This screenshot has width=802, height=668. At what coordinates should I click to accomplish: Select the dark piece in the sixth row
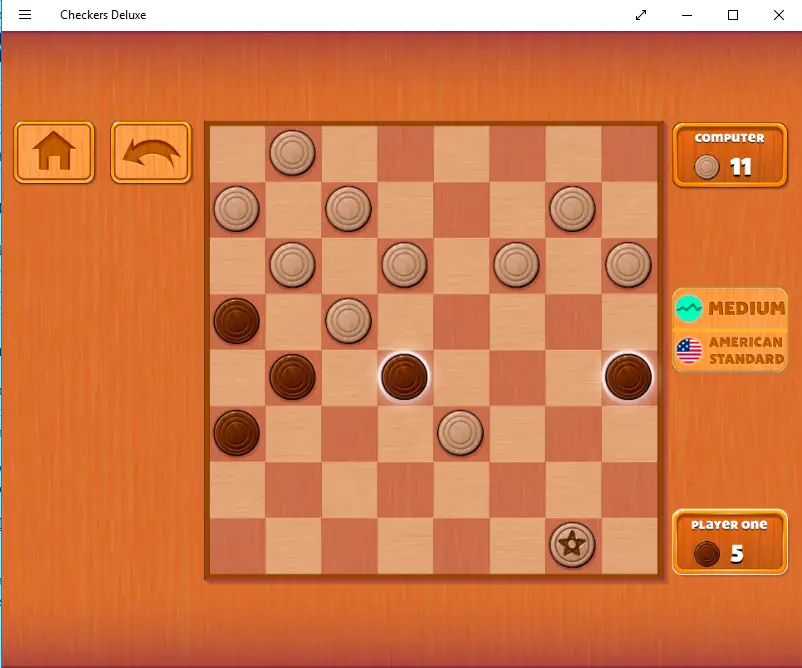(x=236, y=433)
